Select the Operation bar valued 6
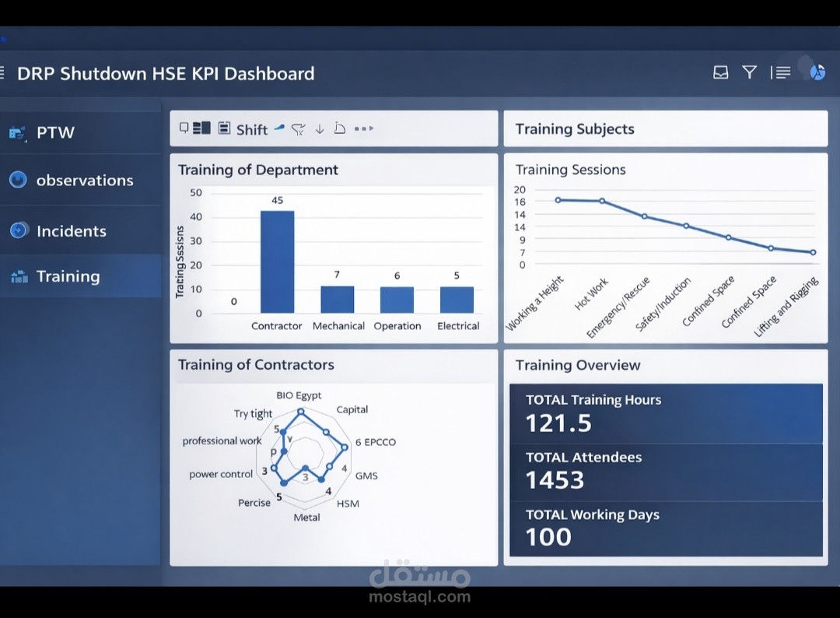 397,300
